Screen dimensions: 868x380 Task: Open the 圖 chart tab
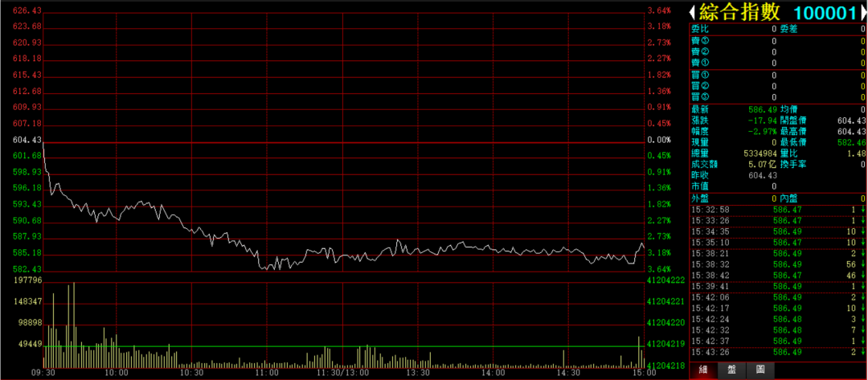pos(760,370)
